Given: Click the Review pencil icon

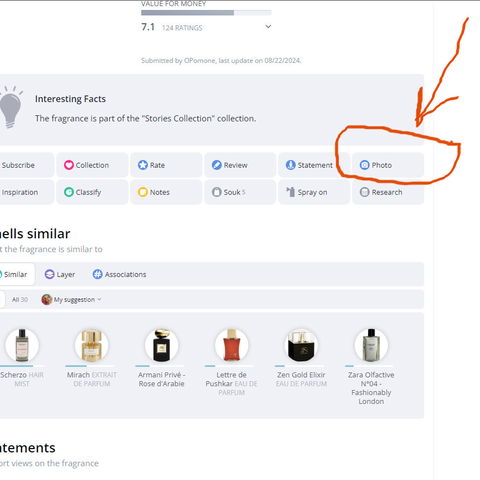Looking at the screenshot, I should (217, 165).
